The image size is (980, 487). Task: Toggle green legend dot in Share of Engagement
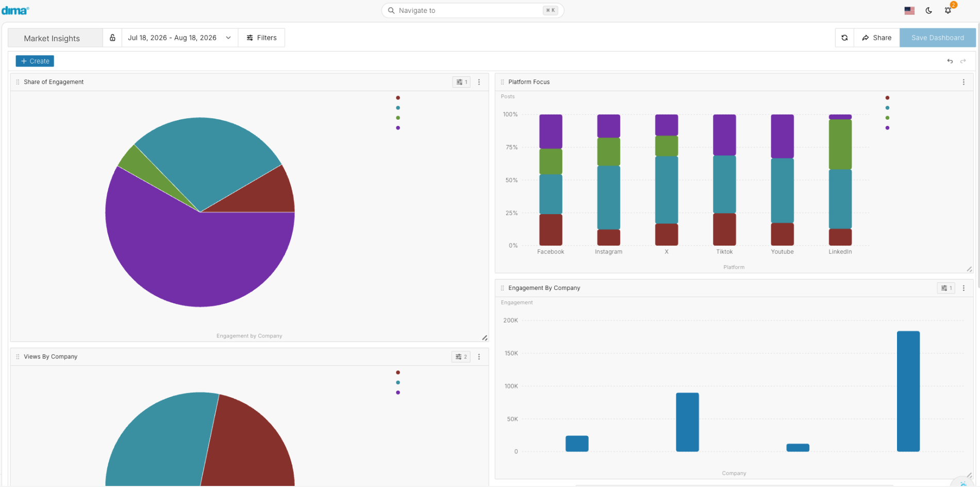[398, 118]
